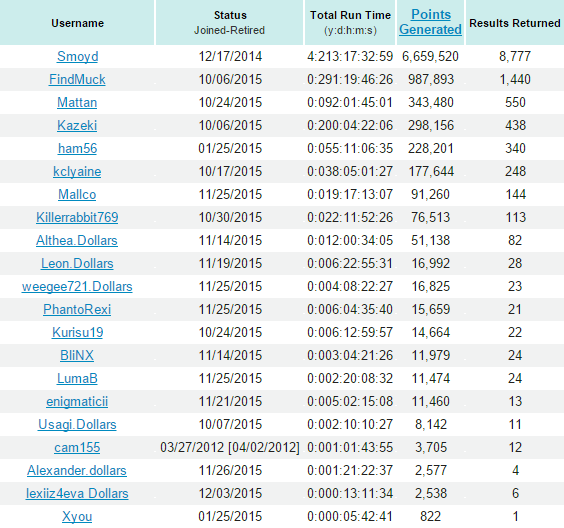Select the Alexander.dollars username link
This screenshot has height=528, width=564.
pyautogui.click(x=77, y=471)
